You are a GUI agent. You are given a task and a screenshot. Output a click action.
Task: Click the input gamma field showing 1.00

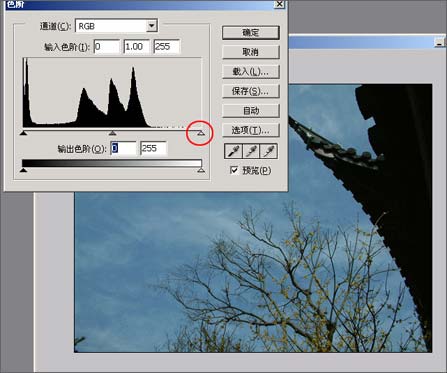[x=137, y=47]
